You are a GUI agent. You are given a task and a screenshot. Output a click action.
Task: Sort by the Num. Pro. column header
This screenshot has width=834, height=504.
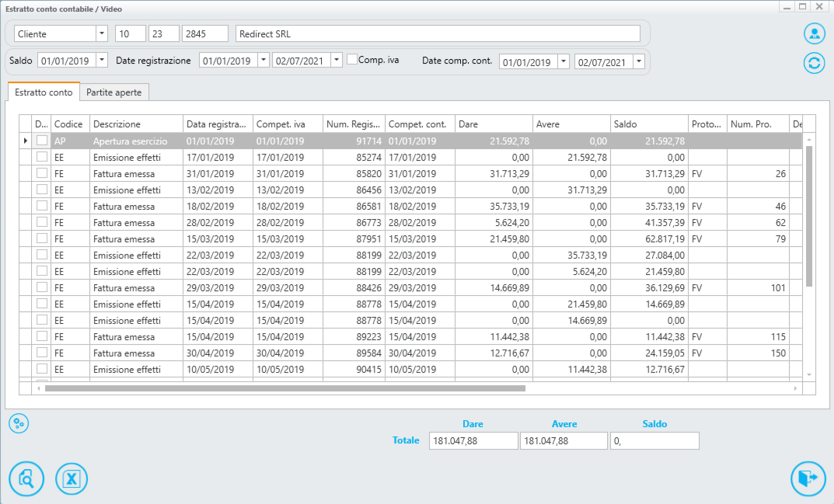click(x=758, y=124)
